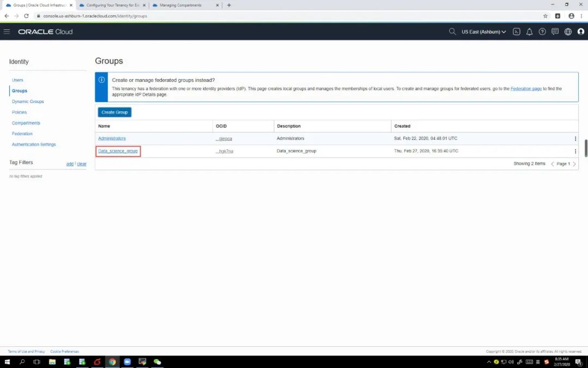
Task: Select the Groups Oracle Cloud Infrastructure tab
Action: 39,5
